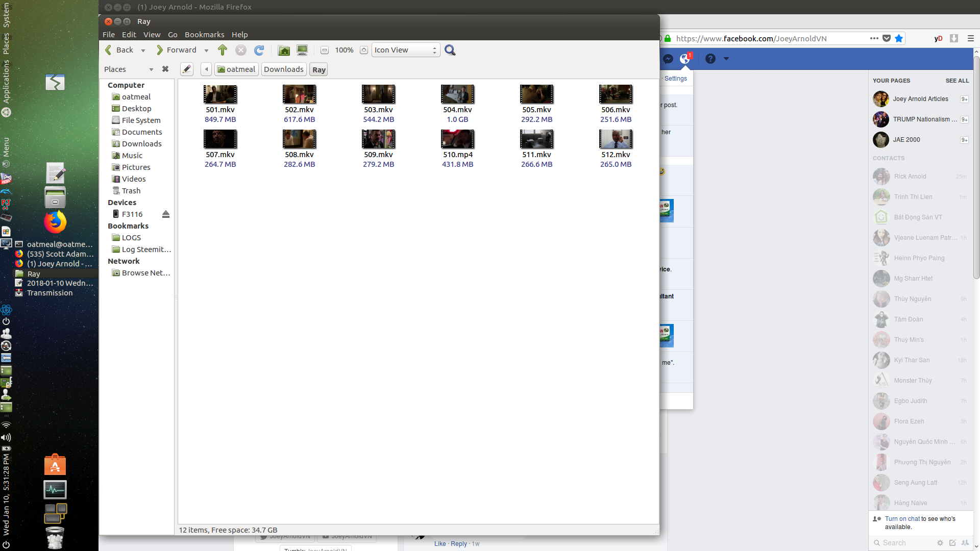Zoom in with the plus icon
Viewport: 980px width, 551px height.
pyautogui.click(x=363, y=50)
